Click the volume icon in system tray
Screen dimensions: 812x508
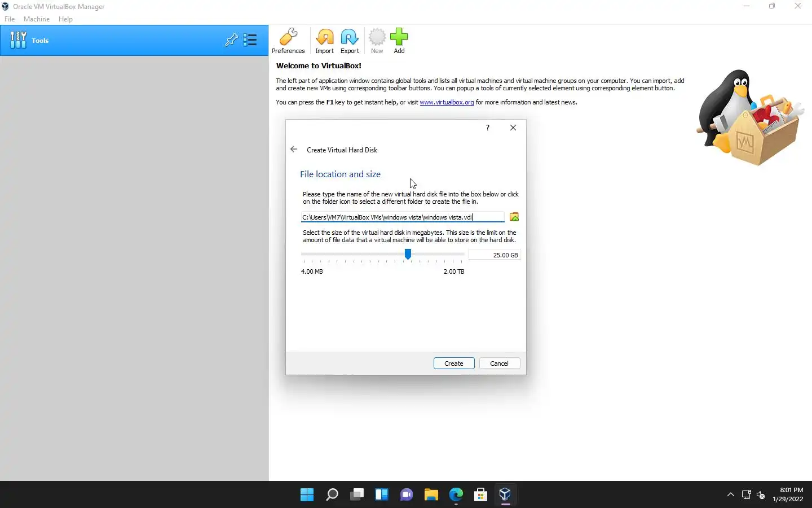pos(761,495)
